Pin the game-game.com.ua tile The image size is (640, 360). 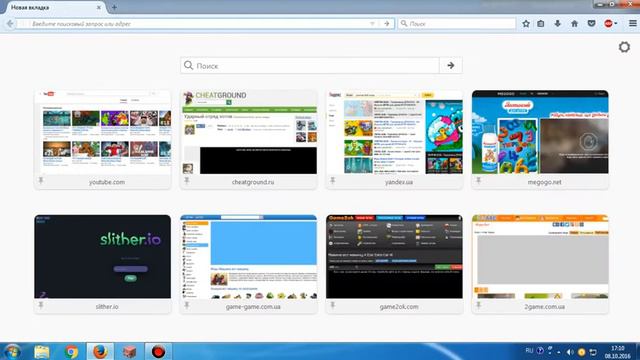pyautogui.click(x=187, y=305)
